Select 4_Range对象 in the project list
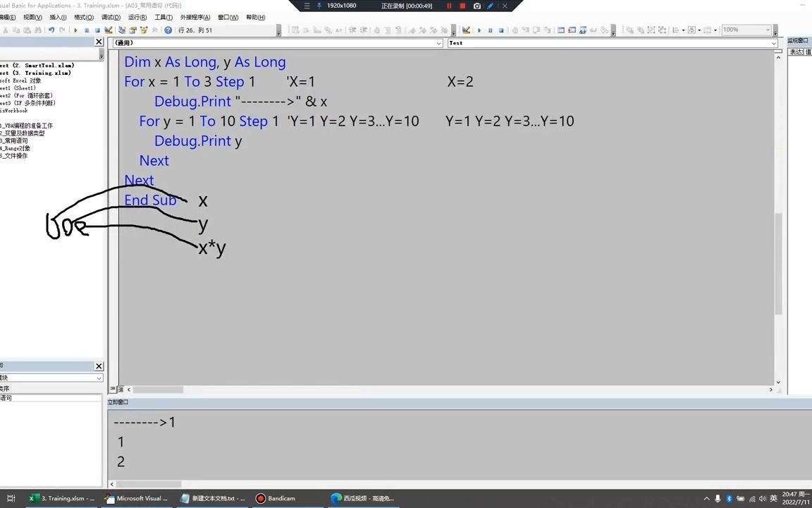Image resolution: width=812 pixels, height=508 pixels. point(14,147)
